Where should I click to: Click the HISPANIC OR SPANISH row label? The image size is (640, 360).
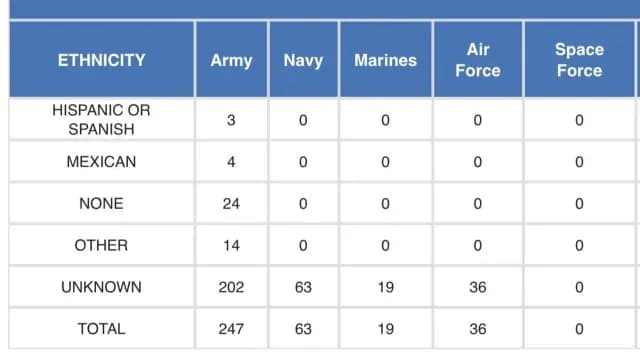pyautogui.click(x=101, y=120)
